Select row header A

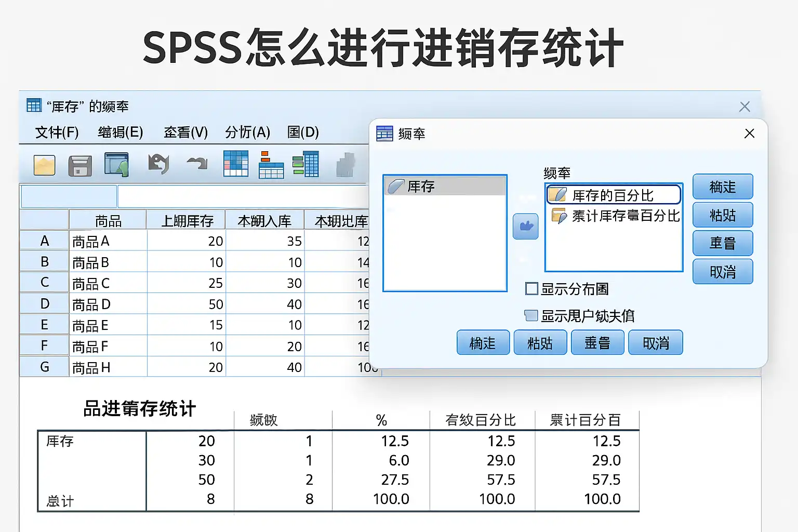pyautogui.click(x=44, y=241)
